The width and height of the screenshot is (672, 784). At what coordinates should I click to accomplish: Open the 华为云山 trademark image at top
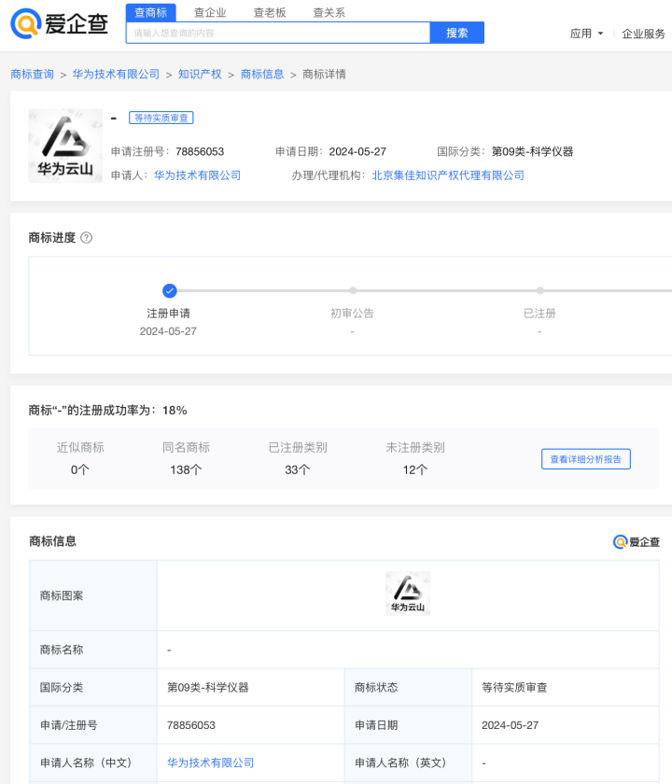coord(65,146)
